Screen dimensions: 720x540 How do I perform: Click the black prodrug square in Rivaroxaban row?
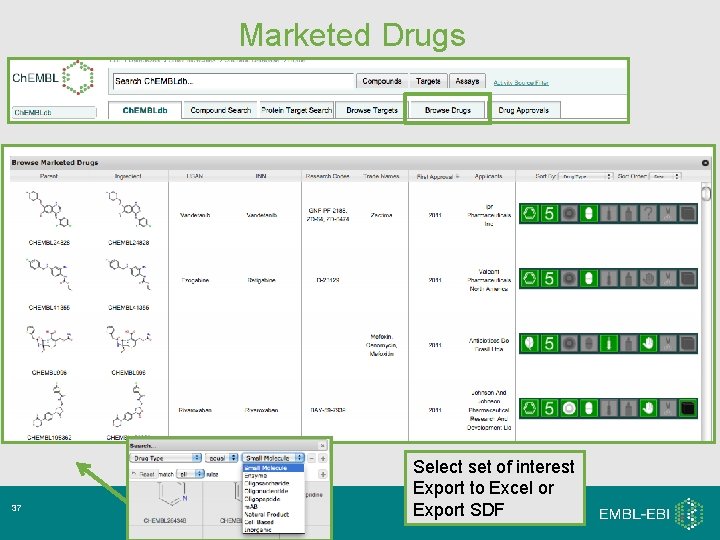687,408
